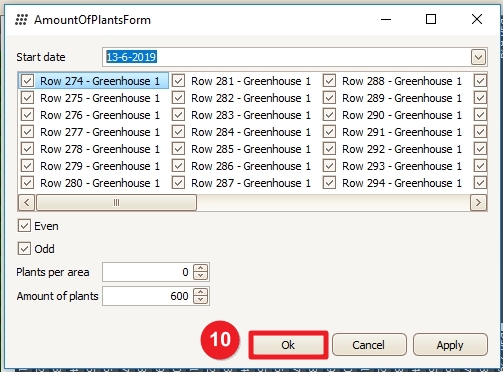Uncheck Row 286 - Greenhouse 1

[178, 166]
